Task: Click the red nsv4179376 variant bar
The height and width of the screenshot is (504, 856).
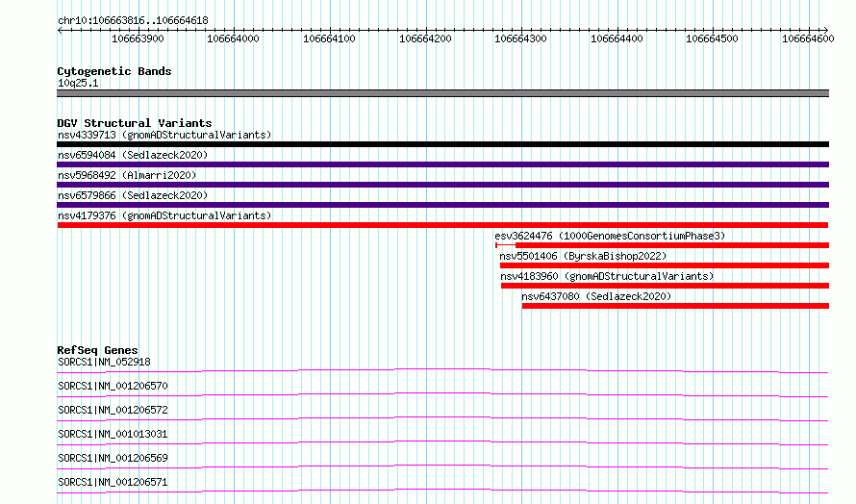Action: pyautogui.click(x=442, y=225)
